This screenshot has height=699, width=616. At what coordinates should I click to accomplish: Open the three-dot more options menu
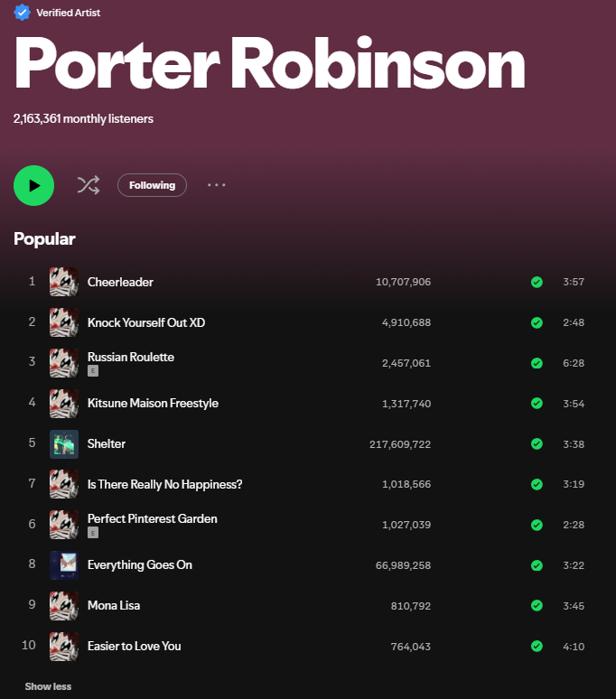pyautogui.click(x=217, y=185)
